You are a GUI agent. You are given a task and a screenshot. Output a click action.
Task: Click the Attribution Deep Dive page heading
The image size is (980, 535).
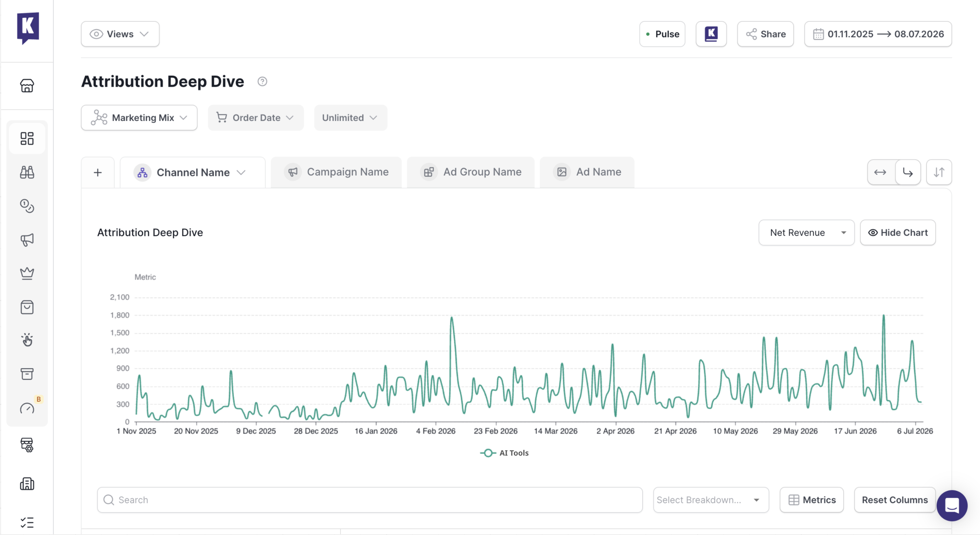coord(163,81)
